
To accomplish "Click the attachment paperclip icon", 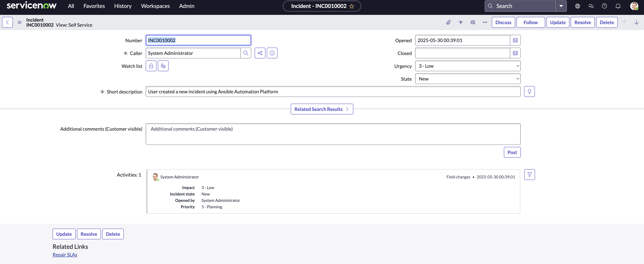I will (x=448, y=22).
